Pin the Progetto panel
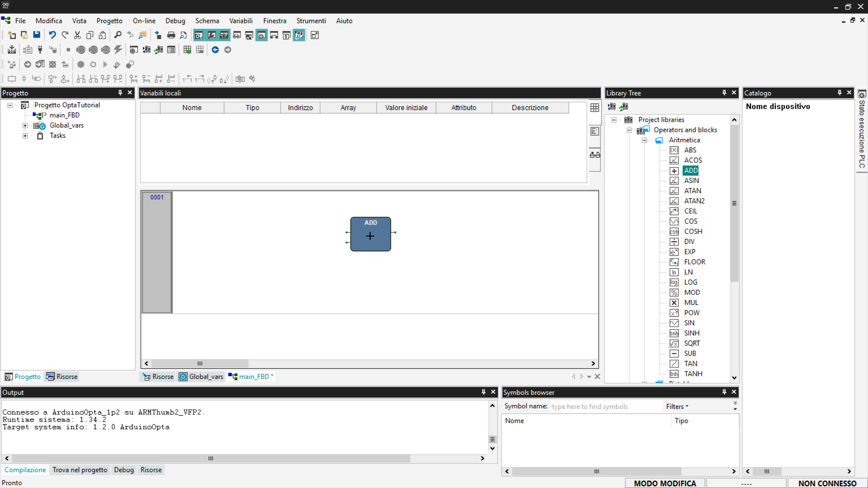 click(120, 93)
